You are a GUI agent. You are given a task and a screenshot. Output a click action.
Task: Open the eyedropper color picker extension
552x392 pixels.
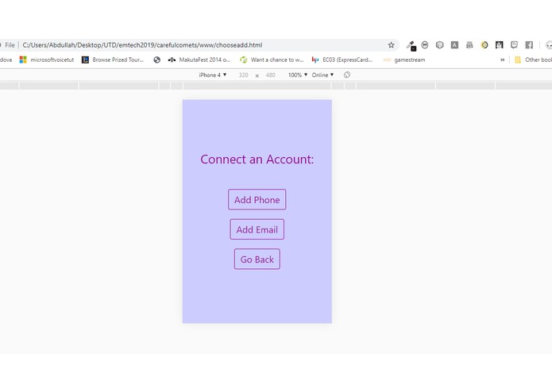[411, 45]
